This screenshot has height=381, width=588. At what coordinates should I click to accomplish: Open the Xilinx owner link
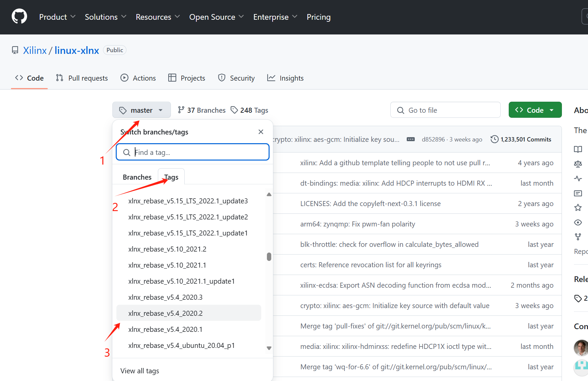35,50
